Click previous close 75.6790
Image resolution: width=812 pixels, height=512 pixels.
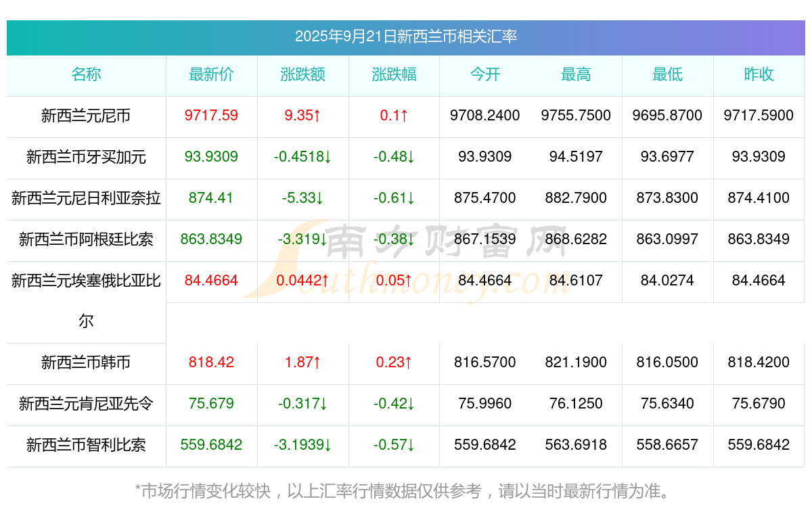tap(759, 404)
